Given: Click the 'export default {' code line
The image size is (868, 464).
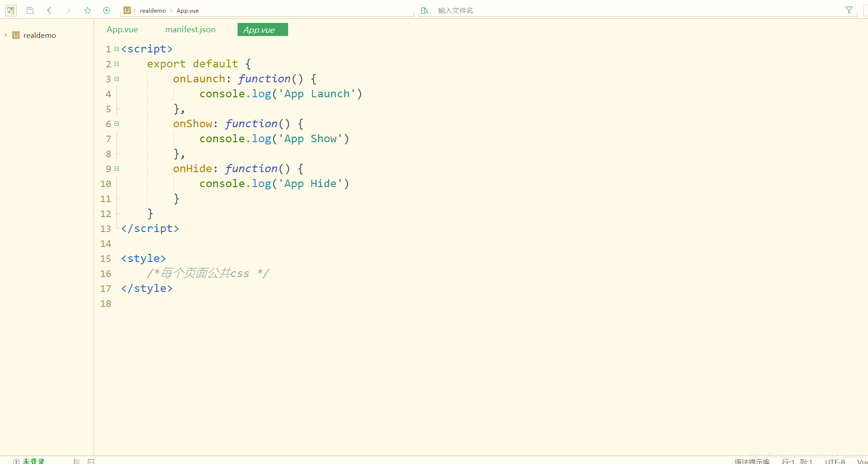Looking at the screenshot, I should pos(199,64).
